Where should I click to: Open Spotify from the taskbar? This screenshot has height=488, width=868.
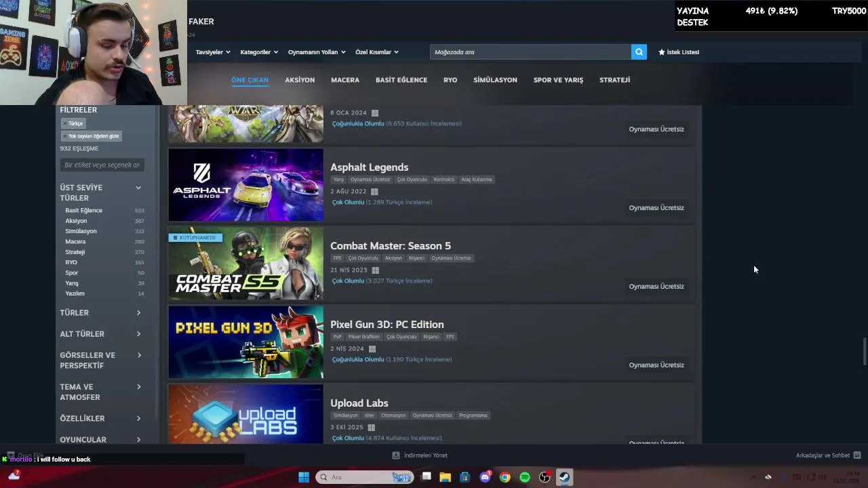(x=525, y=477)
